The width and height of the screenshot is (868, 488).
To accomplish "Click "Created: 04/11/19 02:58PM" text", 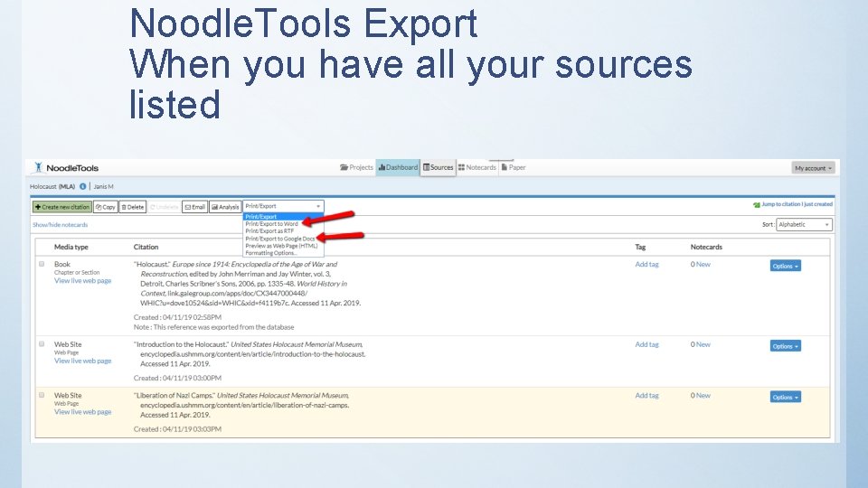I will pos(177,317).
